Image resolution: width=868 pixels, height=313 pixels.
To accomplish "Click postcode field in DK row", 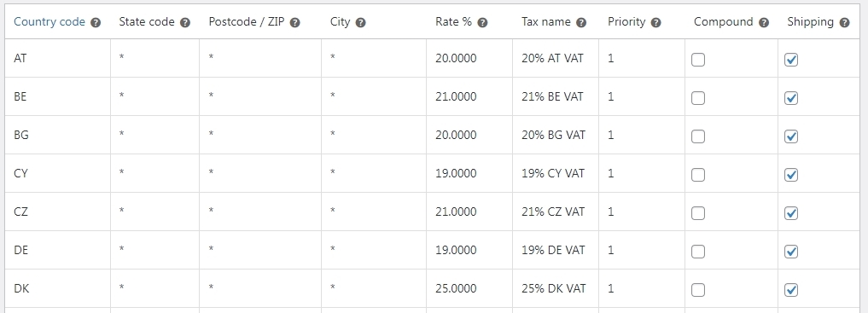I will tap(260, 288).
